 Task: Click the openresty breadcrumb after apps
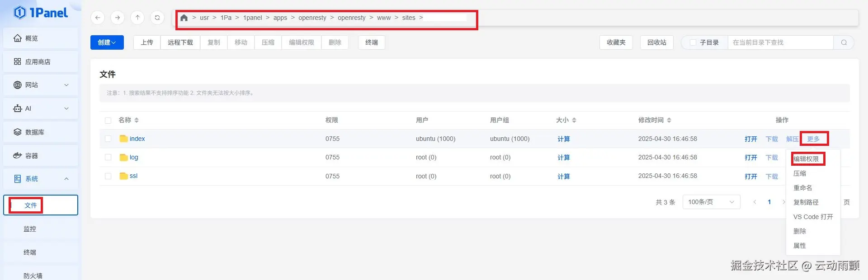[x=312, y=18]
